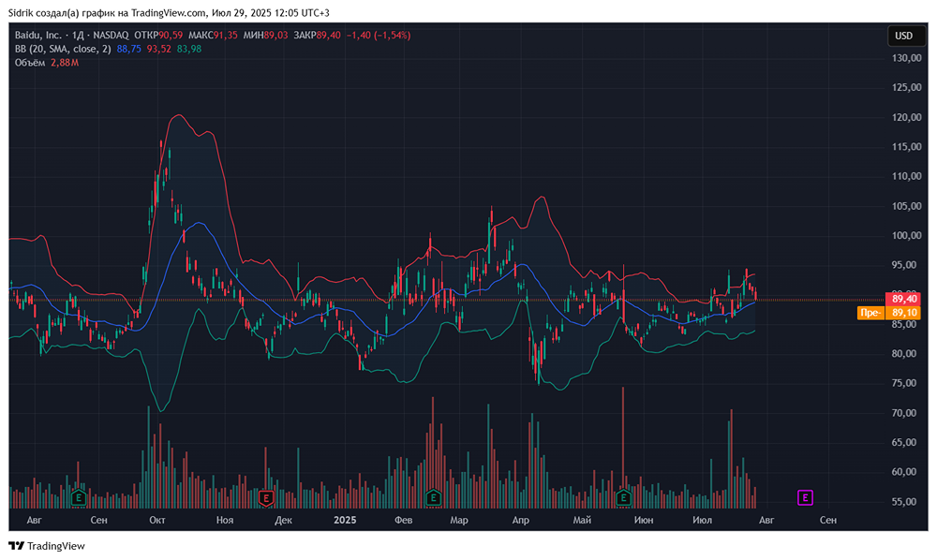This screenshot has width=937, height=560.
Task: Click the final Сен label on time axis
Action: 827,520
